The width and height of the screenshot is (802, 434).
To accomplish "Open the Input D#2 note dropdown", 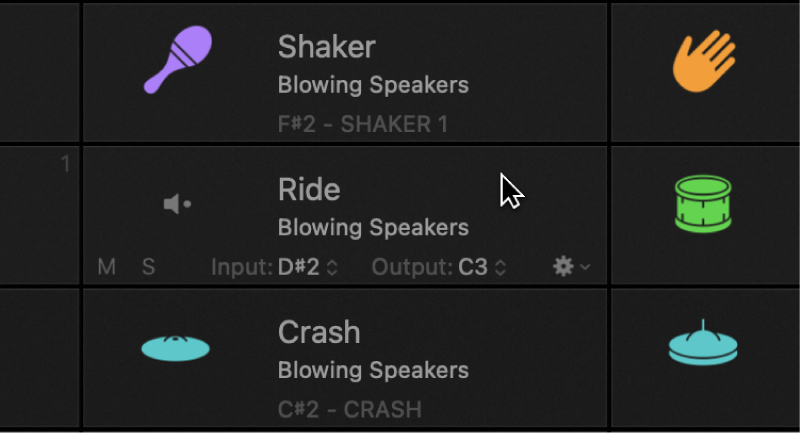I will [x=307, y=267].
